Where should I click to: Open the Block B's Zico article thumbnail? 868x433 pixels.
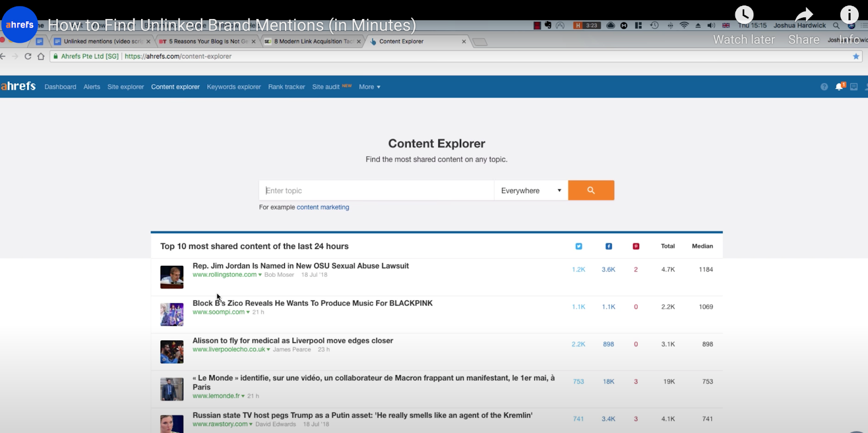click(x=172, y=315)
